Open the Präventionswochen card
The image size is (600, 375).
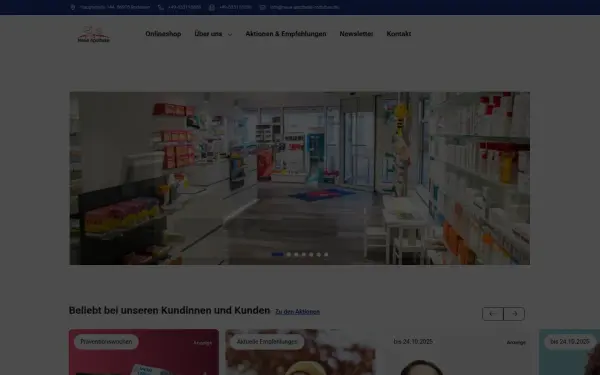[144, 352]
